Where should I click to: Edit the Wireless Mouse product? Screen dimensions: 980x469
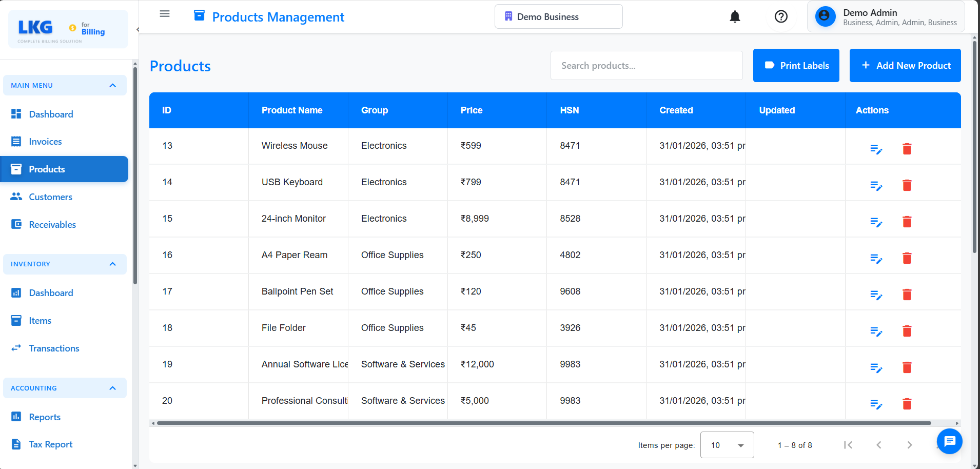tap(876, 149)
